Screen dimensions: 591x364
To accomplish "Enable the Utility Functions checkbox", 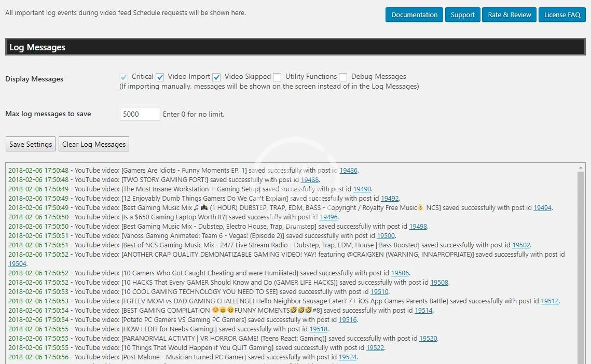I will pyautogui.click(x=277, y=77).
